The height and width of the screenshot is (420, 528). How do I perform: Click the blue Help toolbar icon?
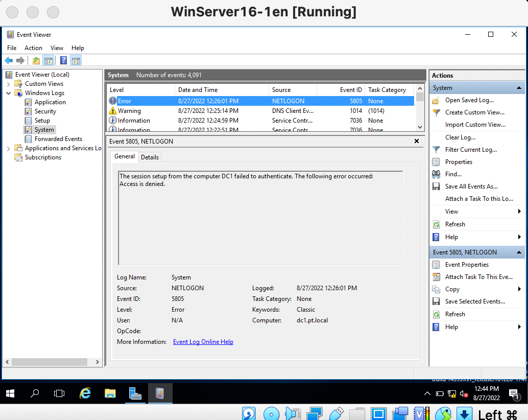(64, 61)
